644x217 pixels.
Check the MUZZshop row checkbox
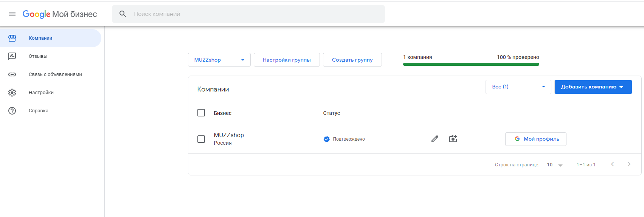coord(201,139)
